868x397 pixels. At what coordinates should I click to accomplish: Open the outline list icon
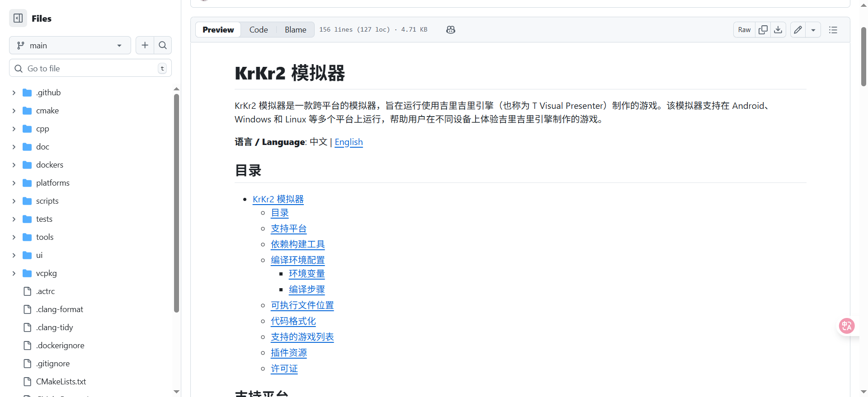tap(833, 30)
